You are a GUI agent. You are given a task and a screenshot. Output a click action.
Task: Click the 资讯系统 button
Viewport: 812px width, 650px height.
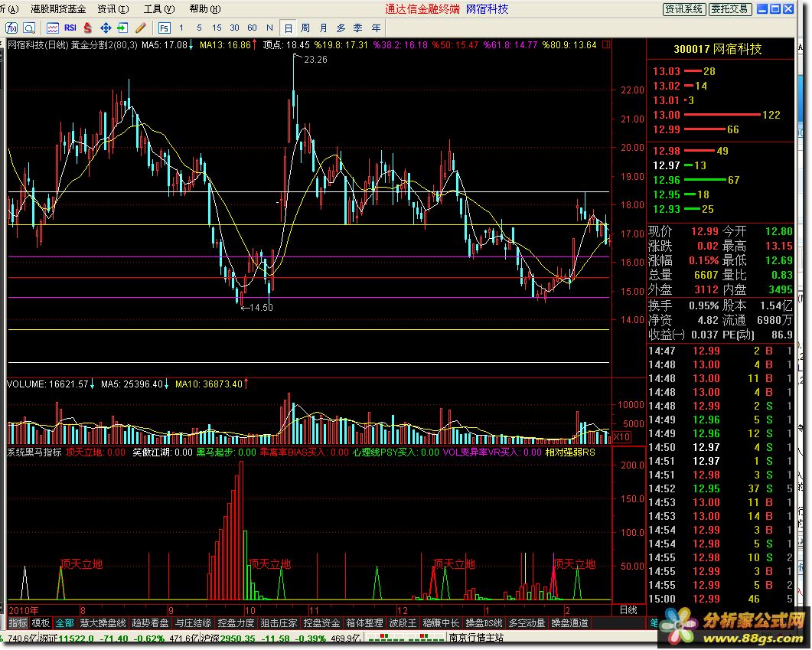(x=683, y=9)
